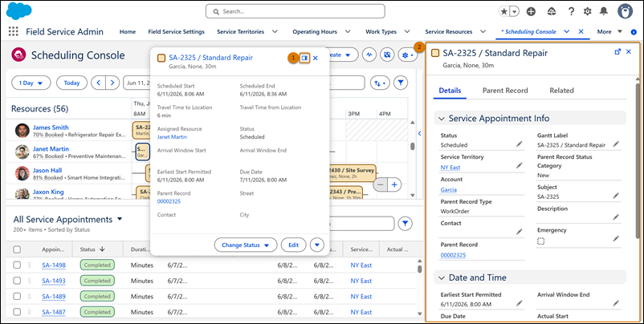
Task: Open appointment SA-1498 link
Action: pos(53,265)
